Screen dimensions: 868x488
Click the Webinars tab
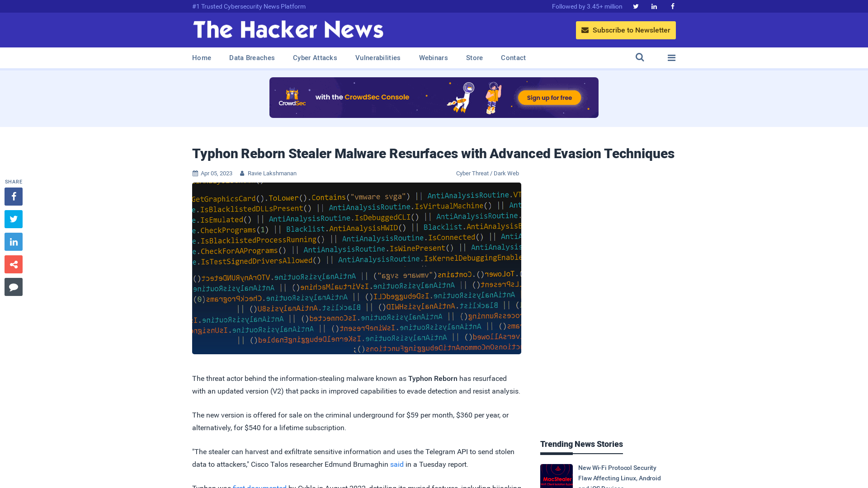click(x=434, y=58)
